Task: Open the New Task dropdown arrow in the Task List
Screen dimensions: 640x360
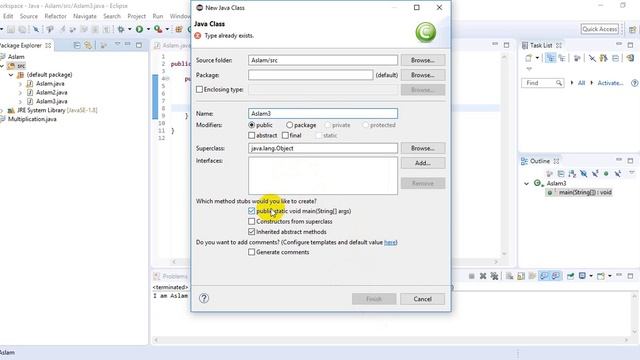Action: point(537,58)
